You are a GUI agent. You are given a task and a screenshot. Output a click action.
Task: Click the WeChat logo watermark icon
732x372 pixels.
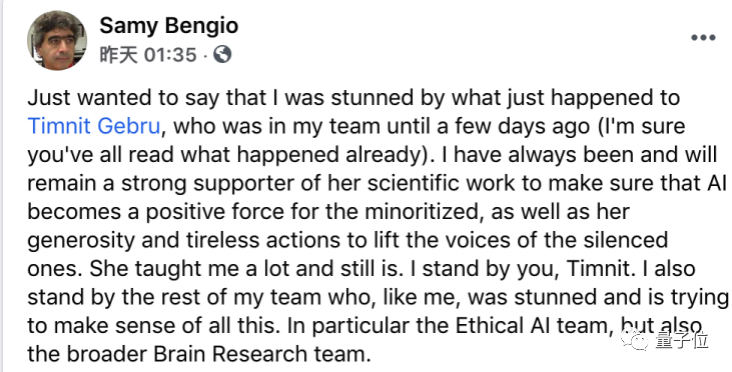[635, 339]
